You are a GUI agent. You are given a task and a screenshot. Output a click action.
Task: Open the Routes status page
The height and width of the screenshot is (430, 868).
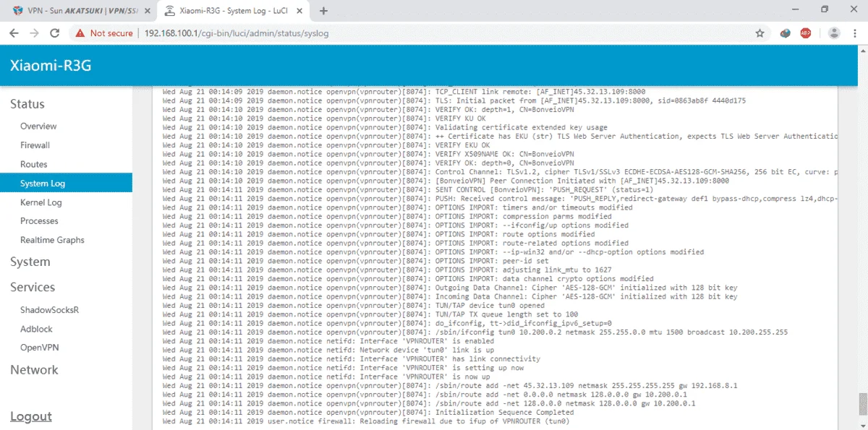pos(34,164)
